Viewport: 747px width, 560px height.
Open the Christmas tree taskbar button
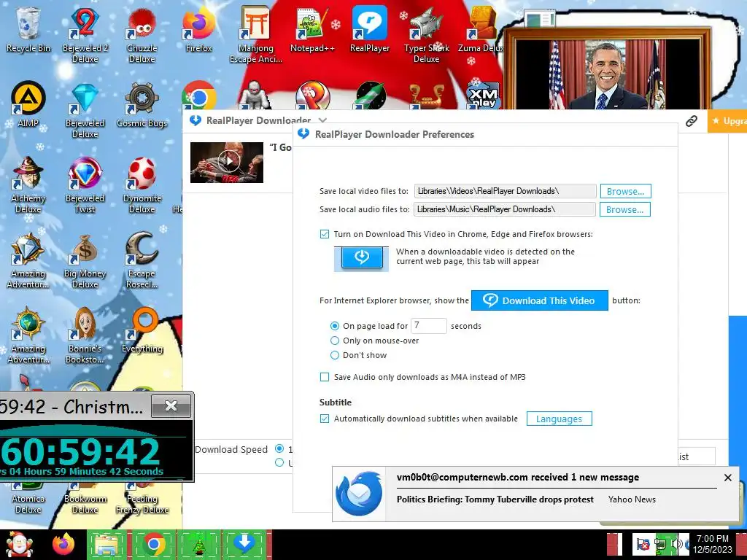198,544
